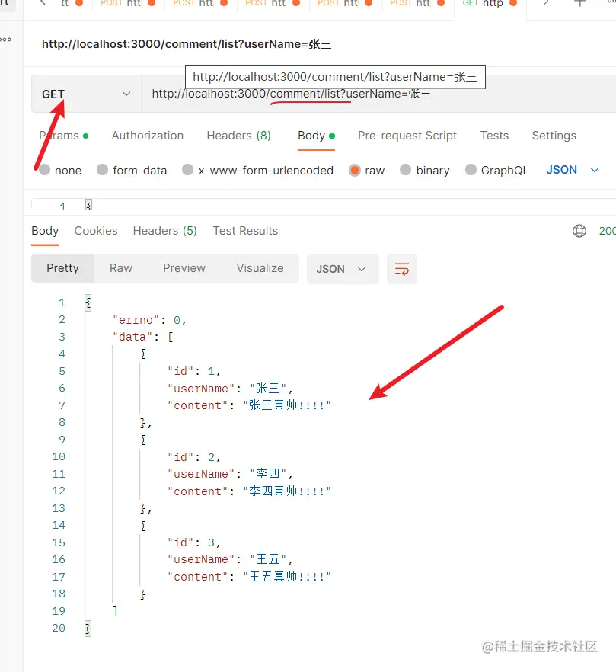Open the Settings request tab
This screenshot has width=616, height=672.
tap(554, 136)
